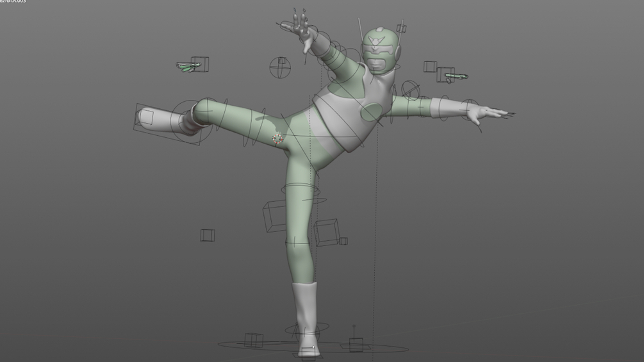The width and height of the screenshot is (644, 362).
Task: Select the ground cube control with vertical pin
Action: pos(356,344)
